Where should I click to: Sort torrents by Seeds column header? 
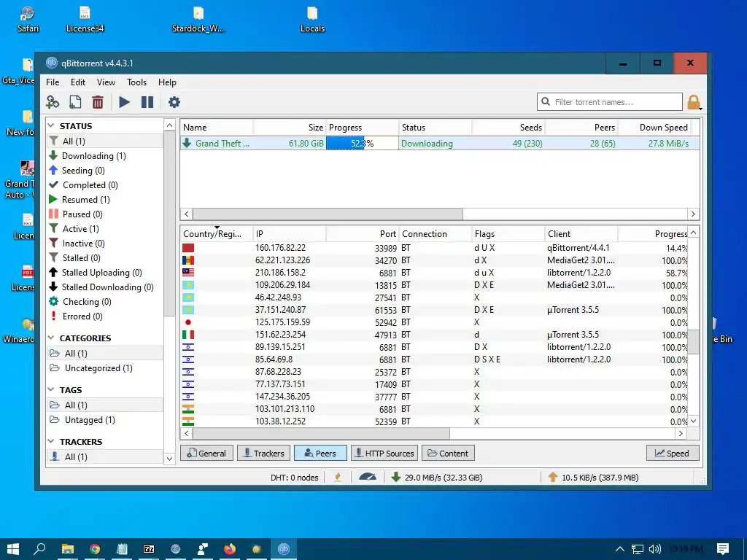click(x=508, y=128)
